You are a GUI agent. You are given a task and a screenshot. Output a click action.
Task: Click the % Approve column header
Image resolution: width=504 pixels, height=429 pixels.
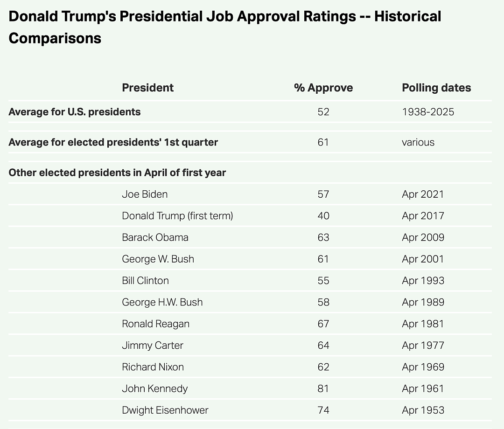tap(323, 88)
